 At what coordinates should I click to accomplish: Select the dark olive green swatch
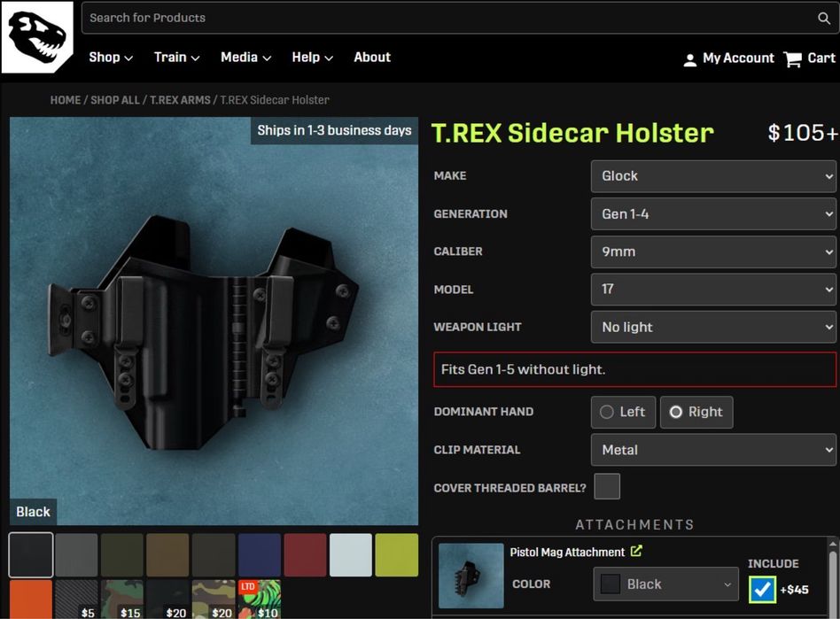[122, 554]
